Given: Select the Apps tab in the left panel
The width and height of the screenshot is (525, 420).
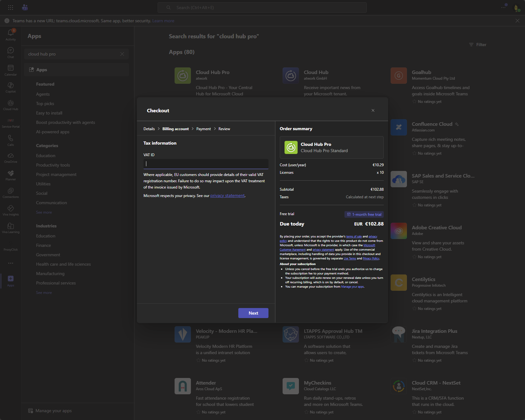Looking at the screenshot, I should tap(77, 70).
